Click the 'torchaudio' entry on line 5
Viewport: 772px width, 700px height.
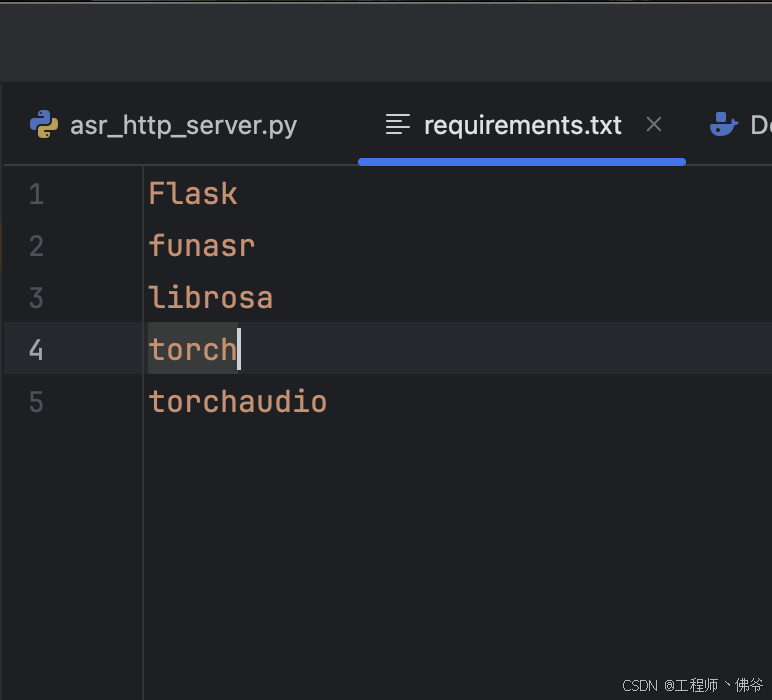pos(237,402)
